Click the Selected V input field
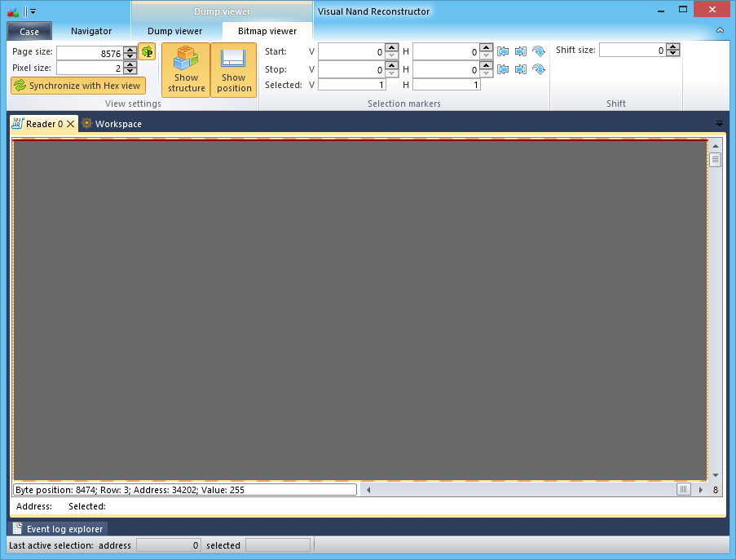Image resolution: width=736 pixels, height=560 pixels. pos(351,85)
